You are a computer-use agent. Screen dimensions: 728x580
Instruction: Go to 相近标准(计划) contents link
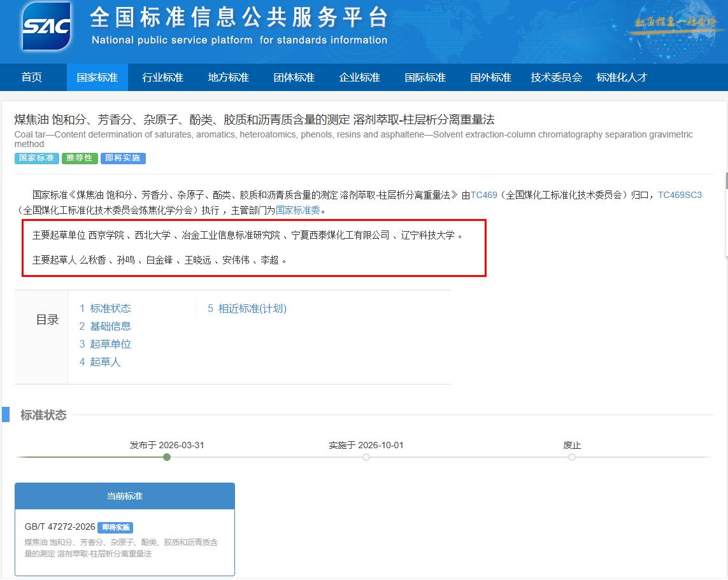[x=252, y=309]
